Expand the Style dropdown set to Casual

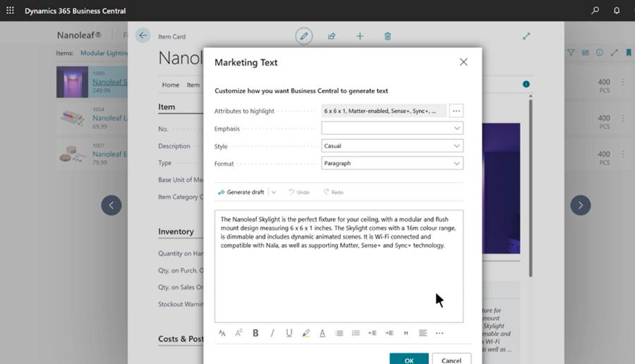click(x=392, y=146)
